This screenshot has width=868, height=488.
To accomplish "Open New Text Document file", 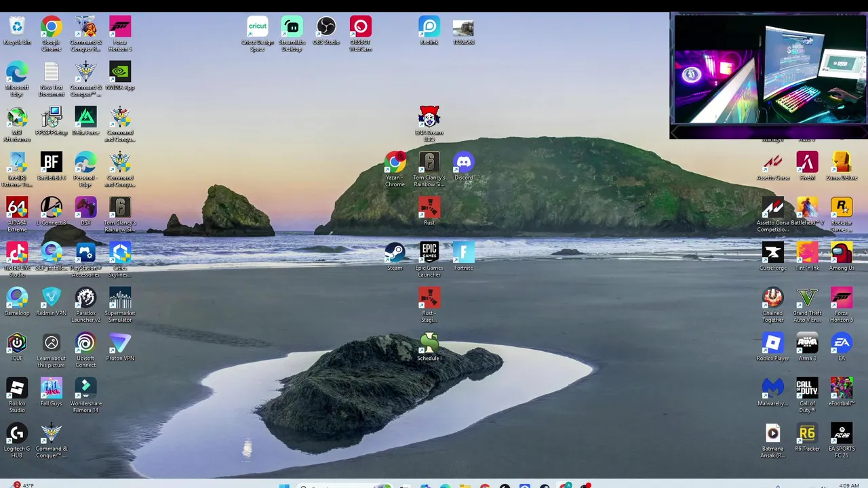I will (x=52, y=79).
